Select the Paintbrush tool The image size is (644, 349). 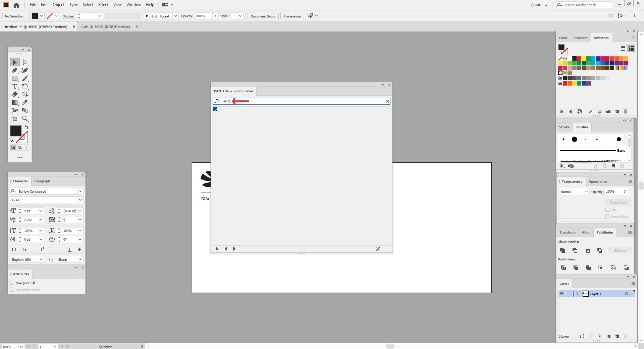(25, 78)
